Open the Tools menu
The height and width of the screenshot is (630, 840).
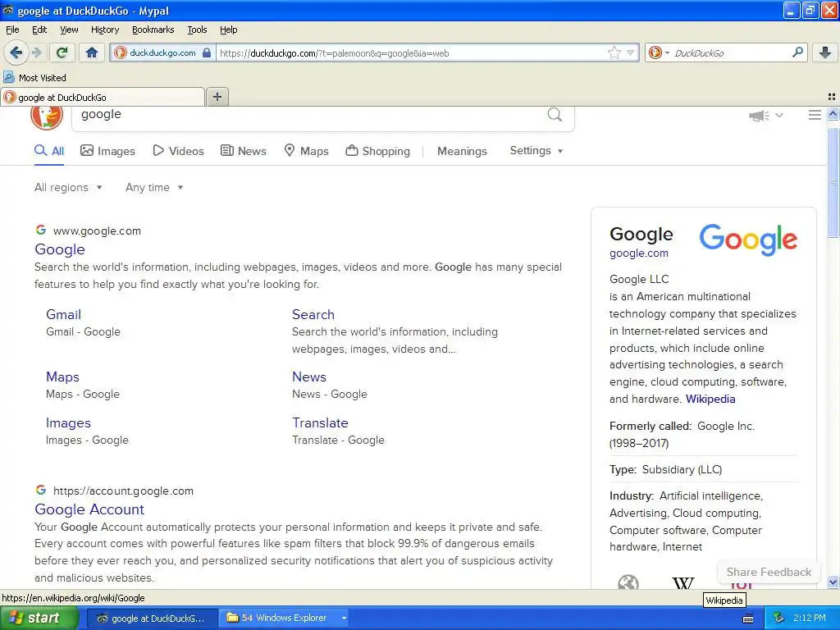pyautogui.click(x=197, y=30)
